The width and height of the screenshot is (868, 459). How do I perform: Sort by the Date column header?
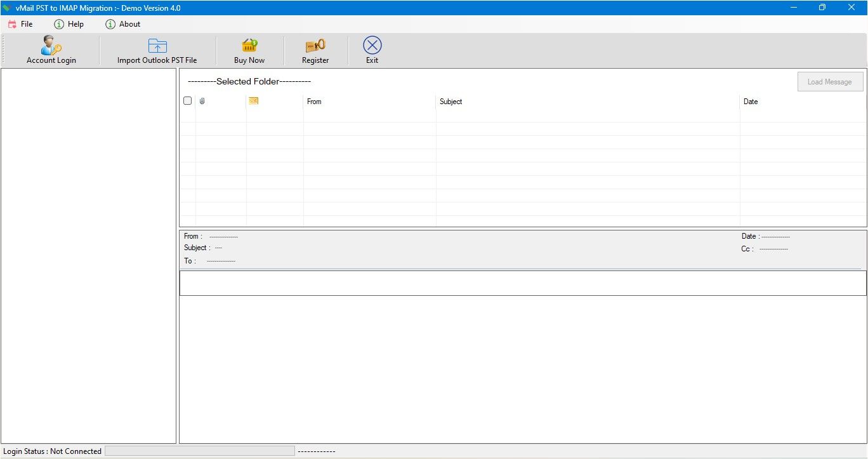[x=803, y=102]
